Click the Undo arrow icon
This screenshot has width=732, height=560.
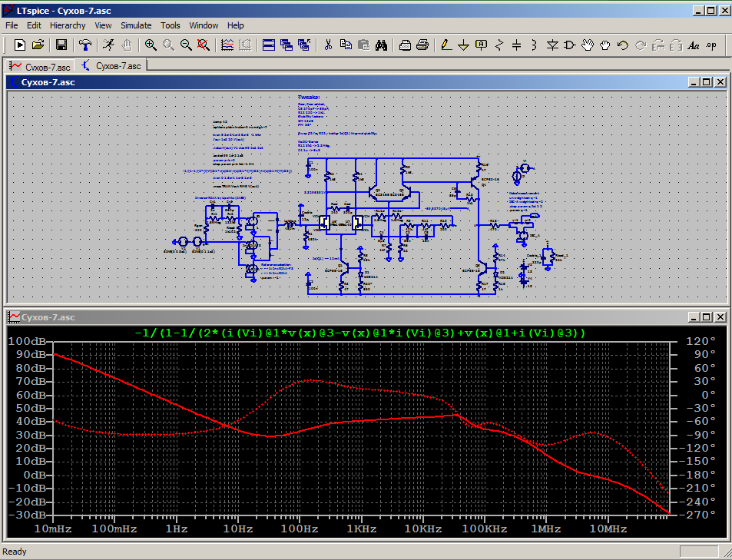(623, 45)
